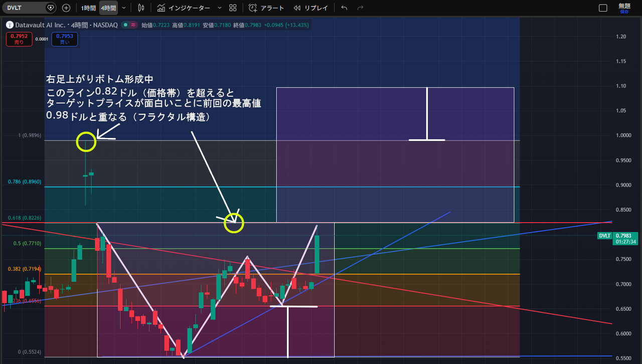Open the candle chart style icon
The image size is (642, 364).
pyautogui.click(x=141, y=8)
